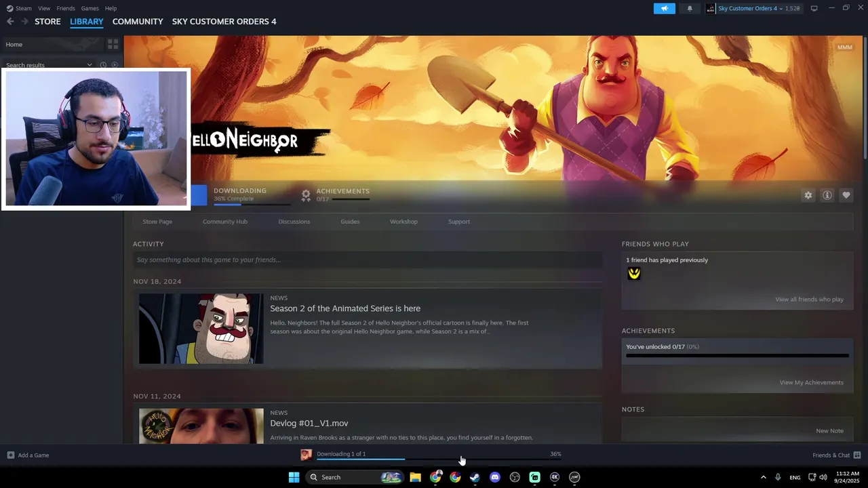Show hidden system tray icons chevron
The image size is (868, 488).
[x=763, y=477]
